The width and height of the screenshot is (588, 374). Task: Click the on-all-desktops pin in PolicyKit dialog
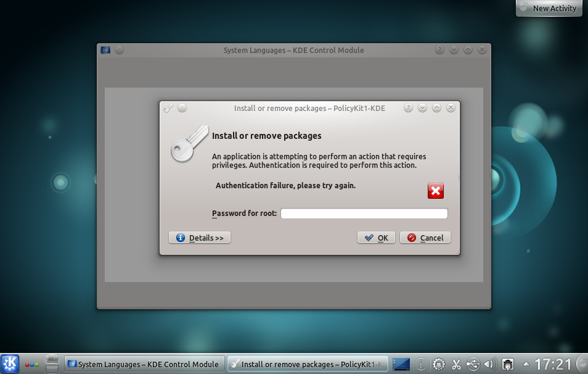tap(182, 108)
